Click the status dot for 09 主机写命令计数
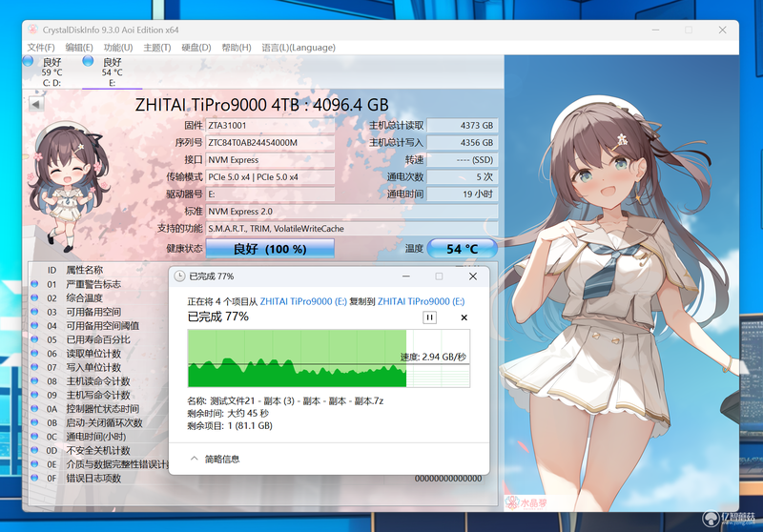This screenshot has width=763, height=532. 34,395
